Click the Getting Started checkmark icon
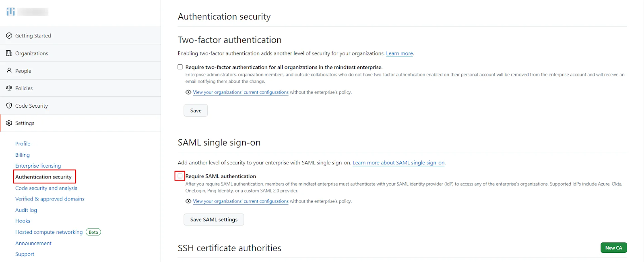Screen dimensions: 644x262 pyautogui.click(x=9, y=36)
